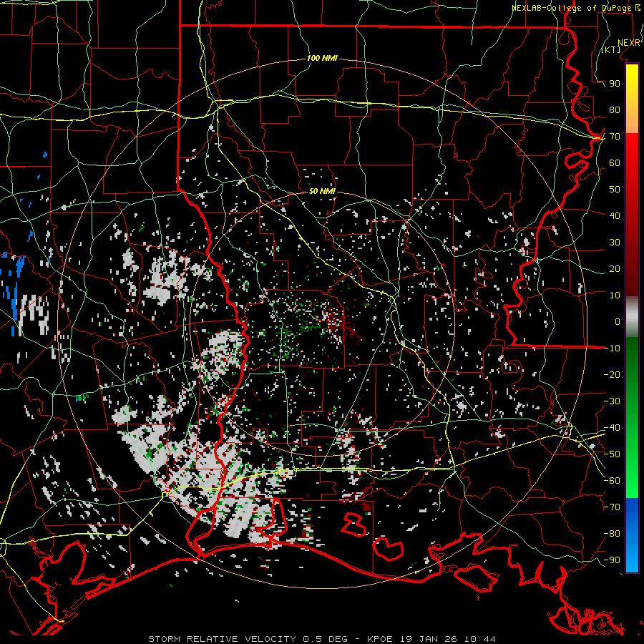Click the 10:44 timestamp in caption
The width and height of the screenshot is (644, 644).
479,639
